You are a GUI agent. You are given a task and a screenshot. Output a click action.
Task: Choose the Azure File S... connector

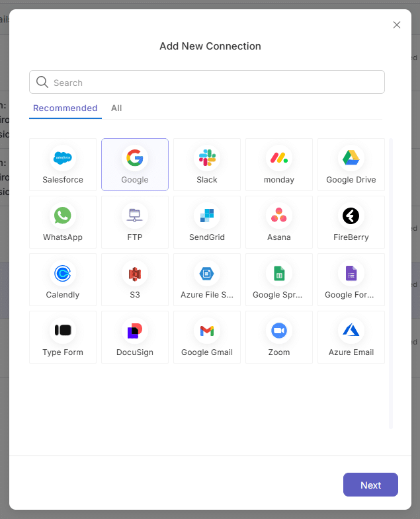pyautogui.click(x=207, y=280)
